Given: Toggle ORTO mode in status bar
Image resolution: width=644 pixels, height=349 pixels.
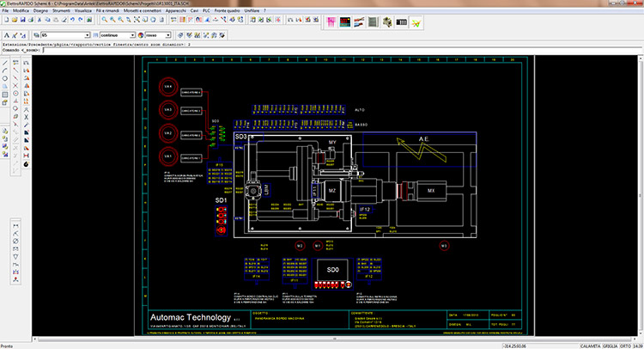Looking at the screenshot, I should click(625, 346).
